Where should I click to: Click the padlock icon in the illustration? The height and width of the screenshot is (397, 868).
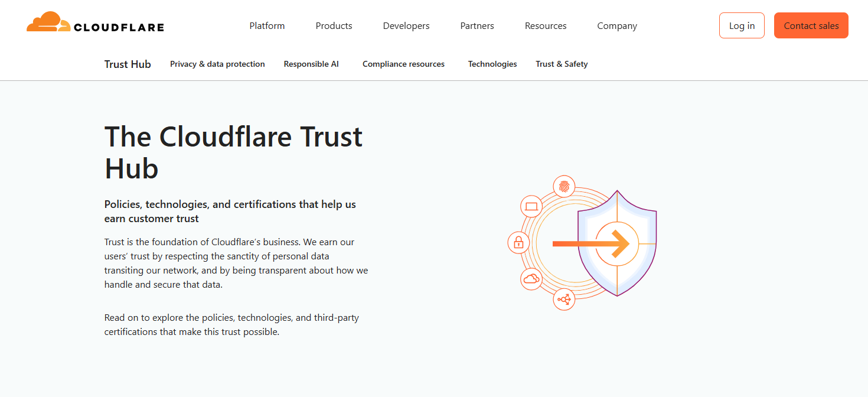pyautogui.click(x=518, y=242)
